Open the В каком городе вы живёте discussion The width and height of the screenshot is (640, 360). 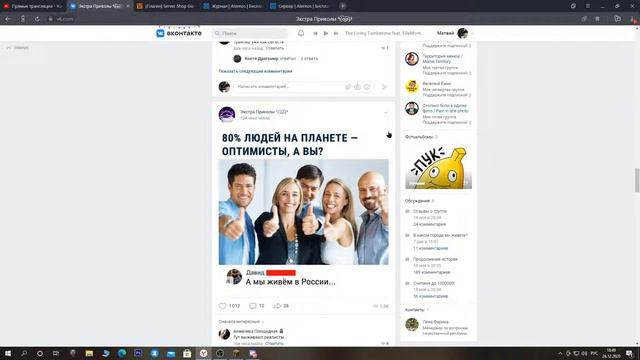tap(440, 236)
